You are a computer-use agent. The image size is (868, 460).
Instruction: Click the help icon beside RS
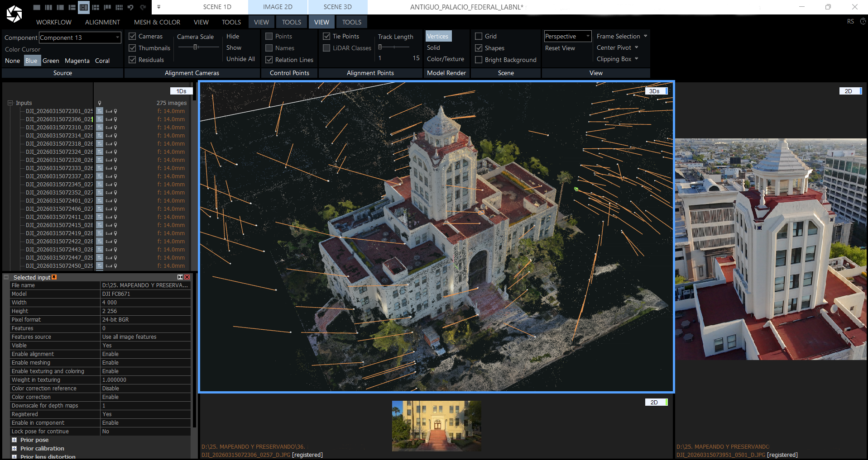(863, 21)
